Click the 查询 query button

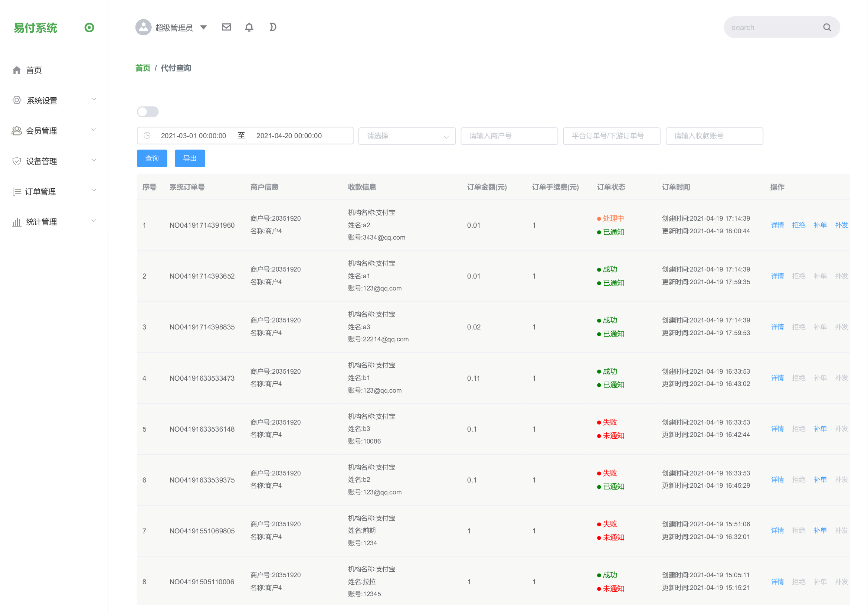click(152, 159)
